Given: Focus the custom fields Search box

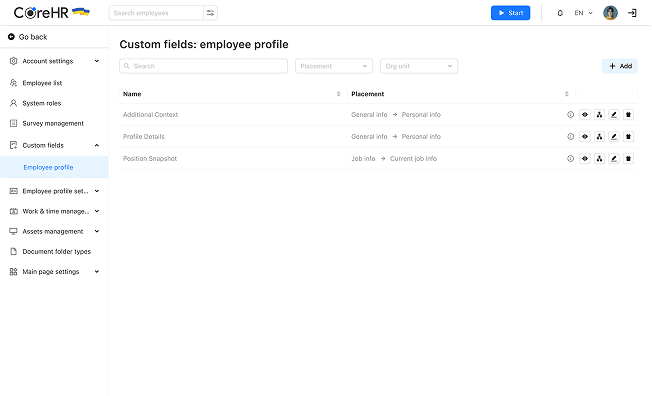Looking at the screenshot, I should click(x=203, y=66).
